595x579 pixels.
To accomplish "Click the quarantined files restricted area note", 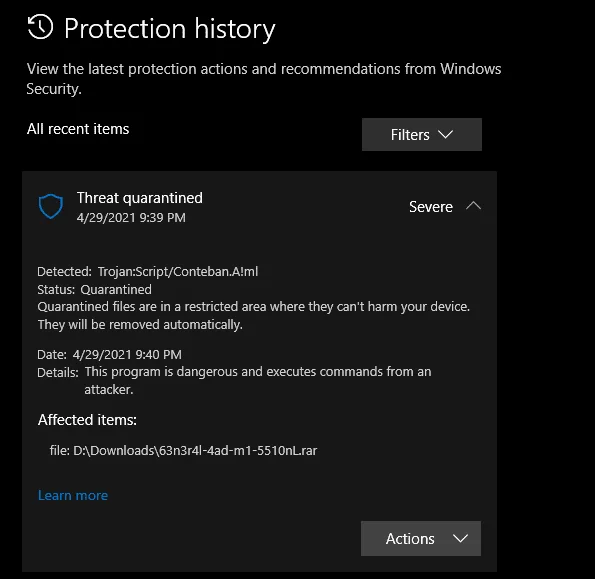I will pos(253,316).
